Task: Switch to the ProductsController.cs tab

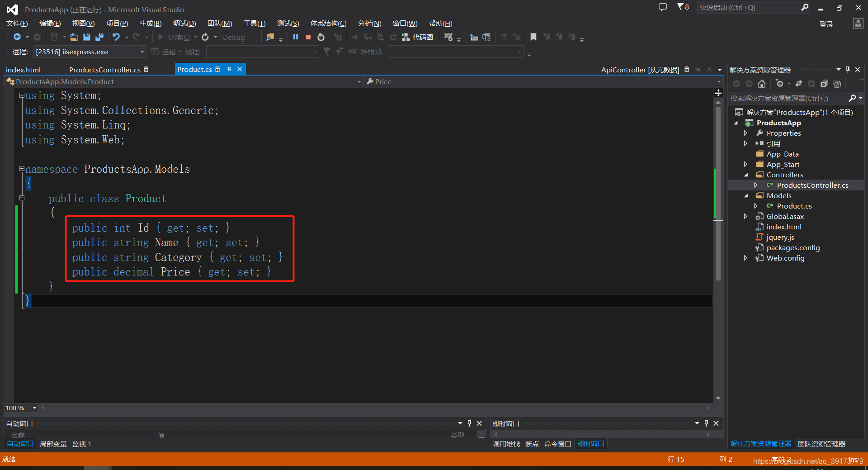Action: [x=104, y=70]
